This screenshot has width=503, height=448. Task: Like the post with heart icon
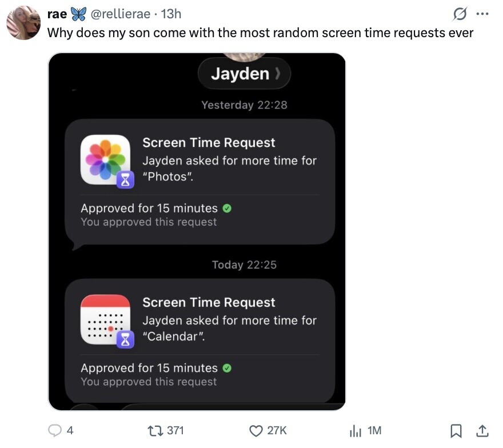click(x=257, y=430)
